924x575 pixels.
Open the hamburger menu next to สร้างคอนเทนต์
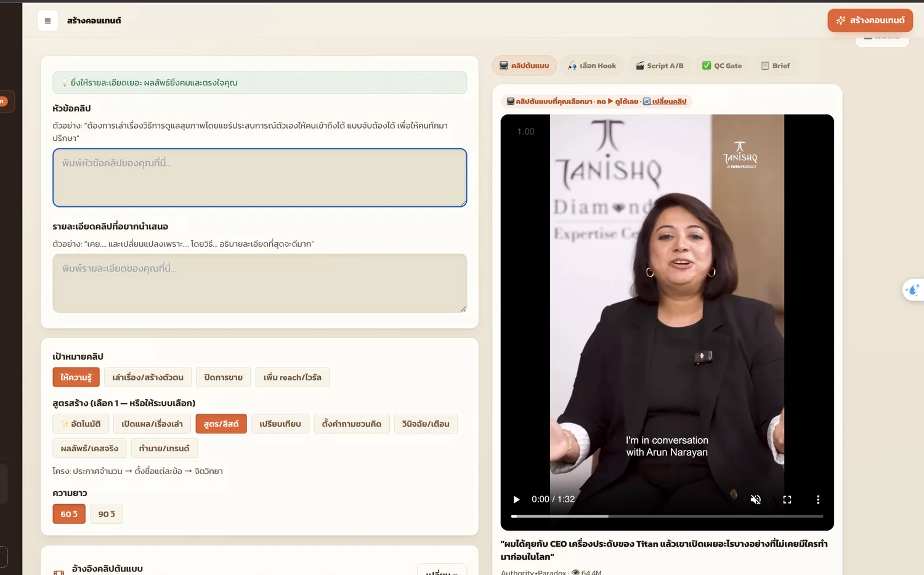tap(47, 21)
